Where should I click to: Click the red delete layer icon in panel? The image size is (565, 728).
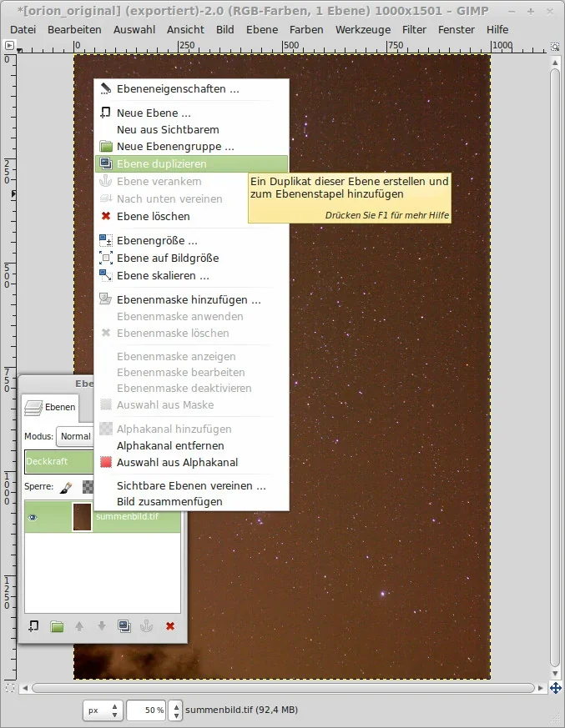click(169, 626)
